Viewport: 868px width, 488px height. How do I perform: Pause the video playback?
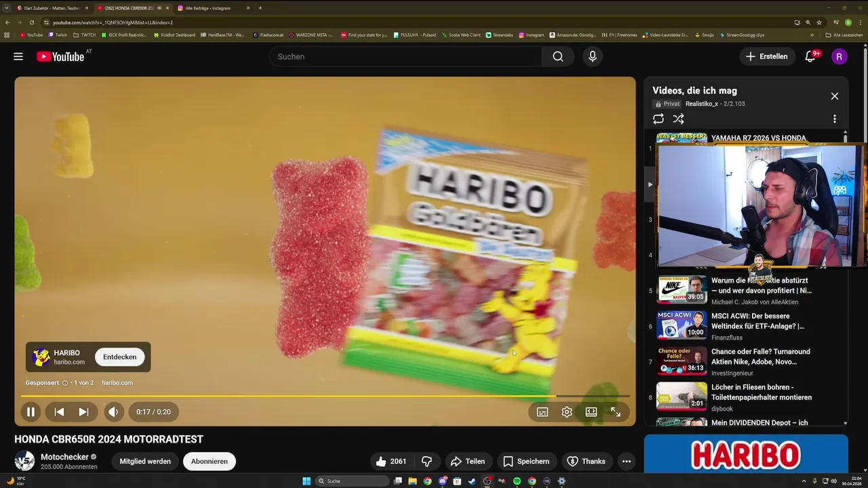31,411
